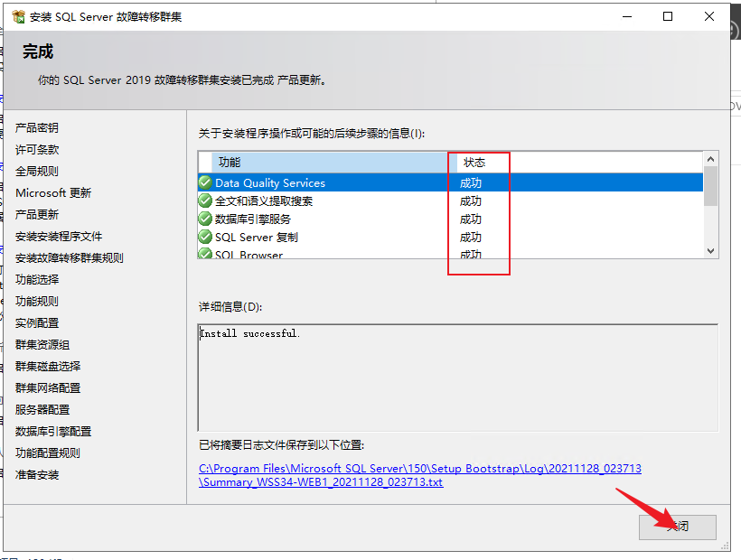Click 成功 status of 数据库引擎服务

(471, 219)
